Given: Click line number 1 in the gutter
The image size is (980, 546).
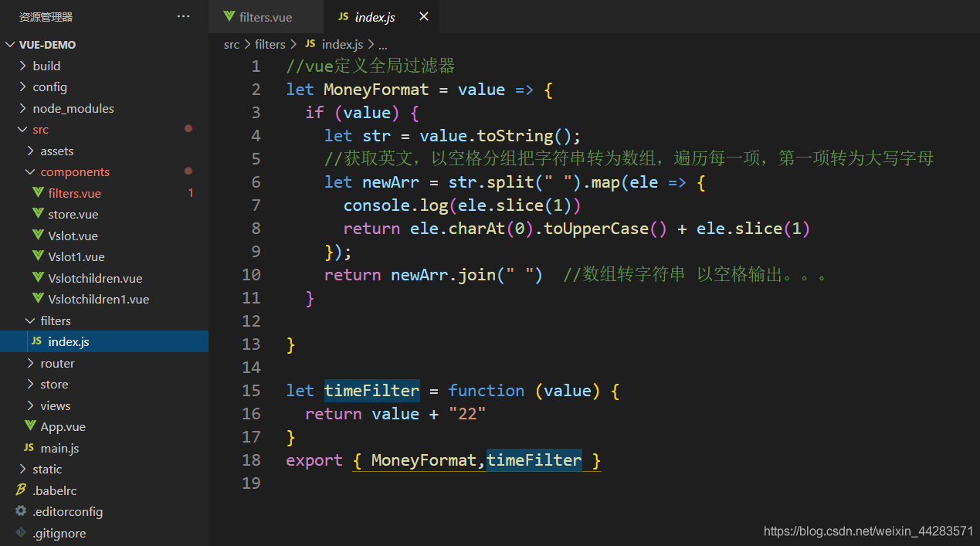Looking at the screenshot, I should click(256, 66).
